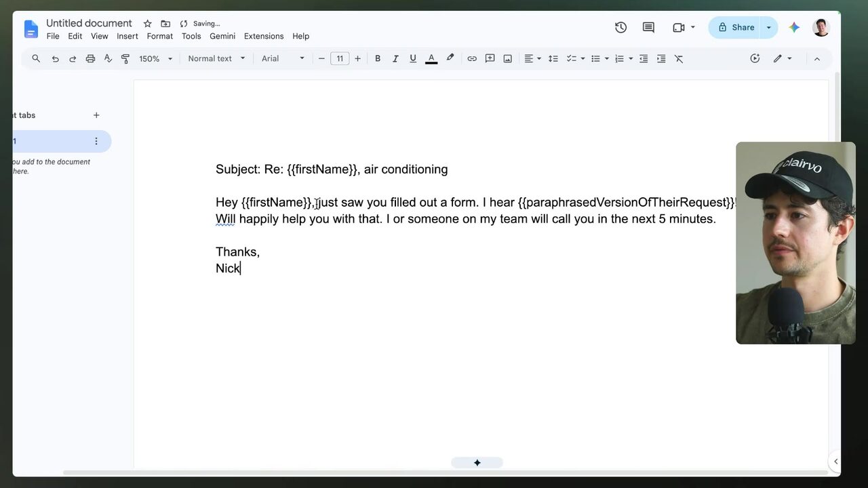Image resolution: width=868 pixels, height=488 pixels.
Task: Star the Untitled document
Action: [147, 24]
